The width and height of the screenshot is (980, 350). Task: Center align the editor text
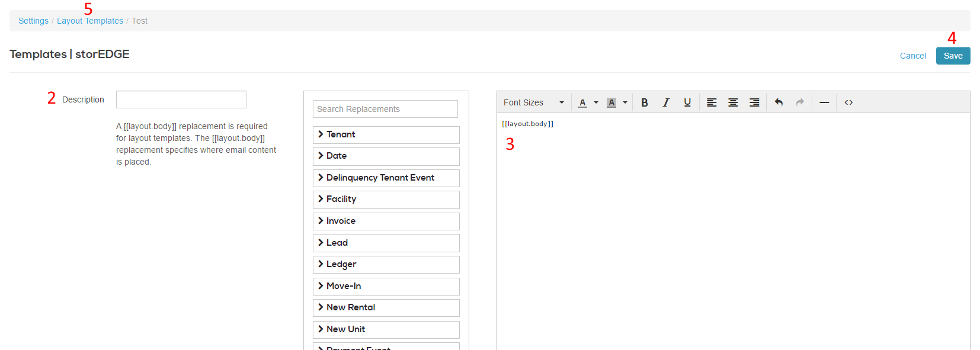(733, 102)
